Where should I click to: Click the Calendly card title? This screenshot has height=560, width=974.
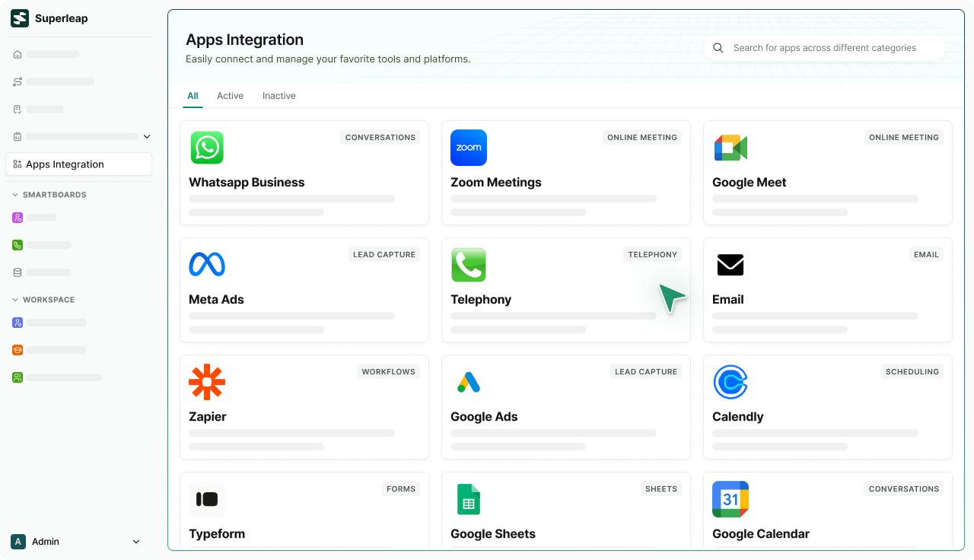pyautogui.click(x=738, y=417)
